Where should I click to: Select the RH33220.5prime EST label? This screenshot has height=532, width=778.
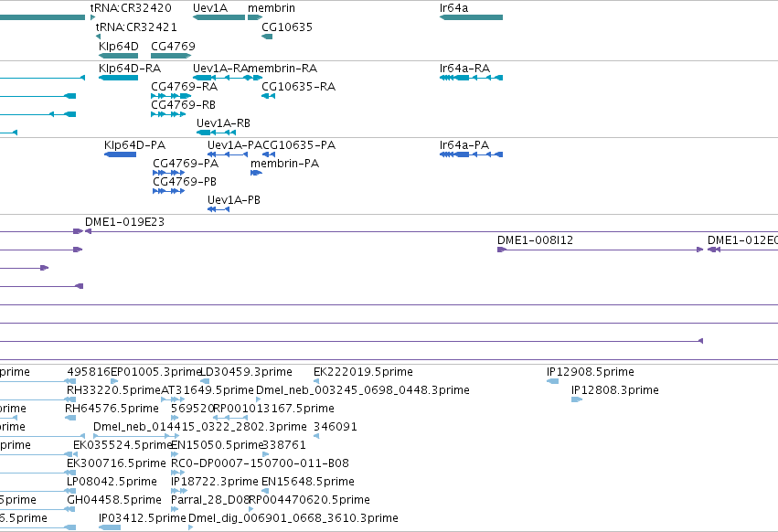tap(113, 390)
